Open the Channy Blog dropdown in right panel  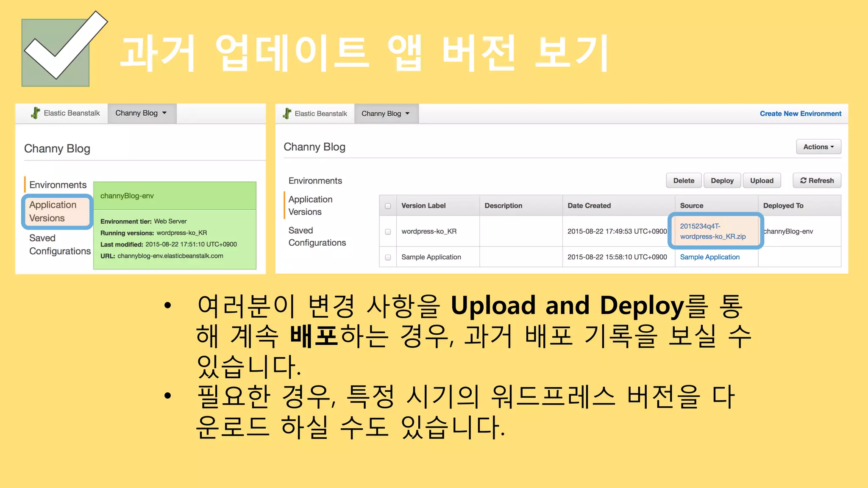(x=386, y=114)
